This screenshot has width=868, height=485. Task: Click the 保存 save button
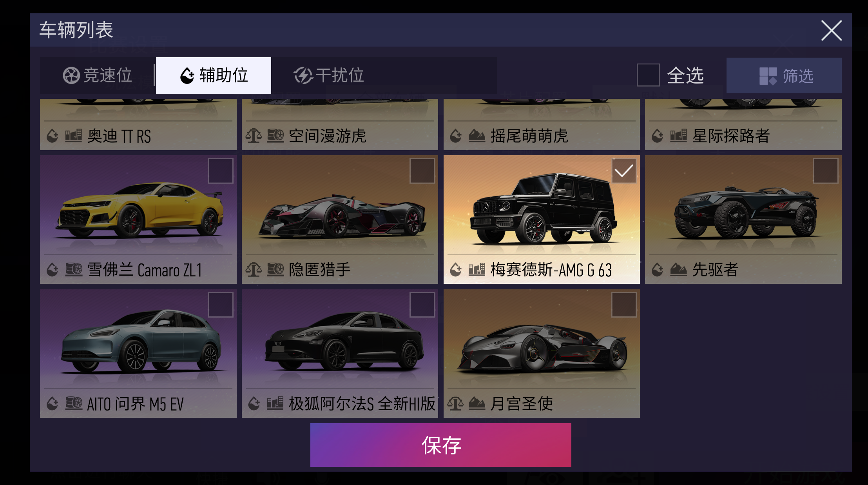coord(440,445)
